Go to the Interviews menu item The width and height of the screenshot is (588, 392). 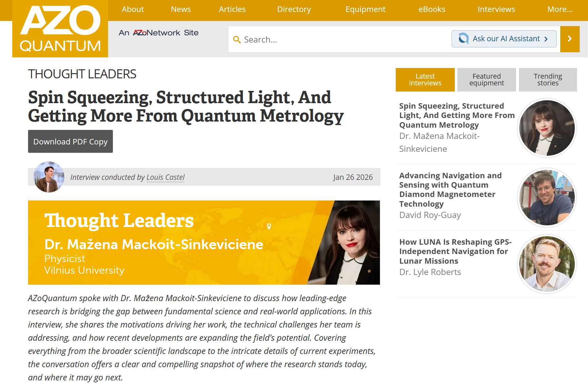click(496, 9)
